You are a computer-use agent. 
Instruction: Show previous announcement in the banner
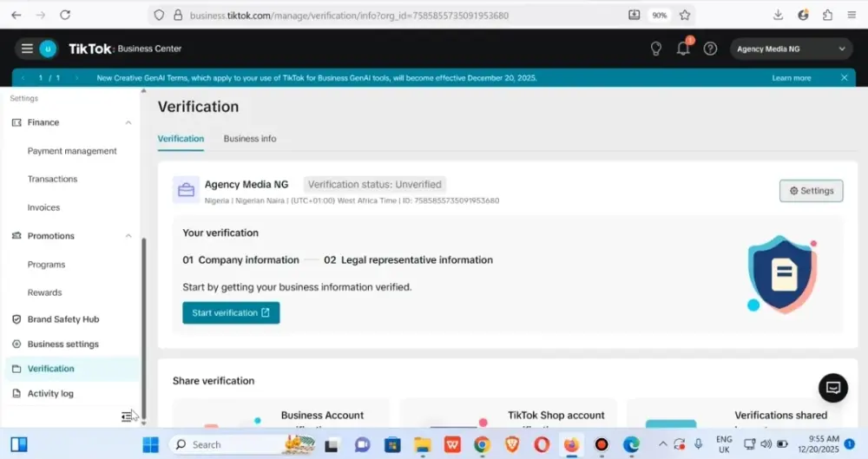pos(23,78)
